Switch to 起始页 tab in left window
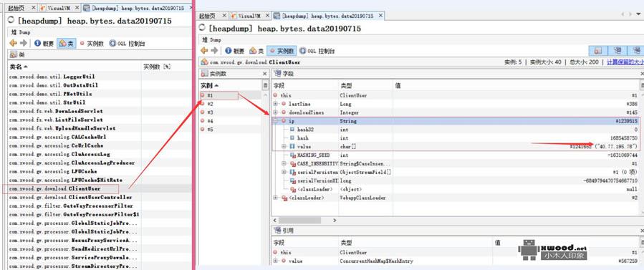Image resolution: width=644 pixels, height=270 pixels. 16,8
